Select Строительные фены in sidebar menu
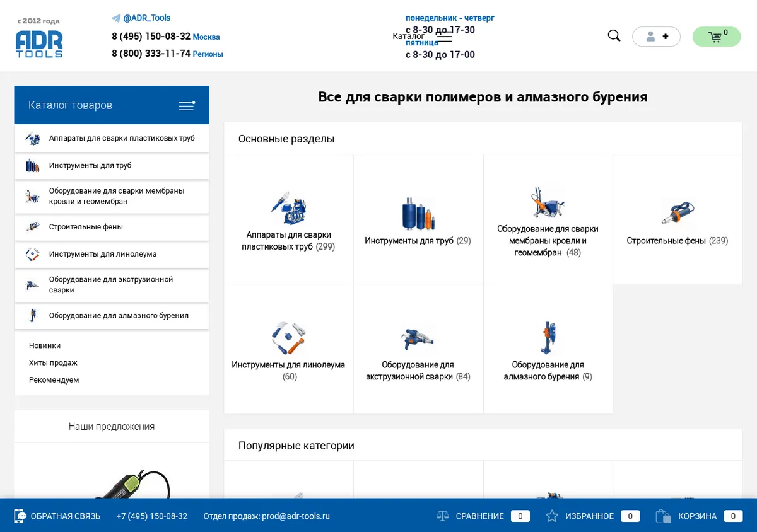The width and height of the screenshot is (757, 532). 112,227
